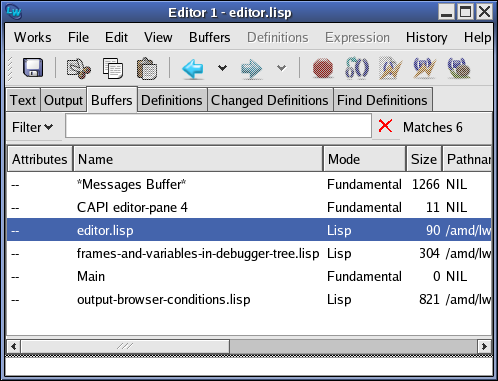The height and width of the screenshot is (381, 498).
Task: Click the Copy toolbar icon
Action: click(x=113, y=68)
